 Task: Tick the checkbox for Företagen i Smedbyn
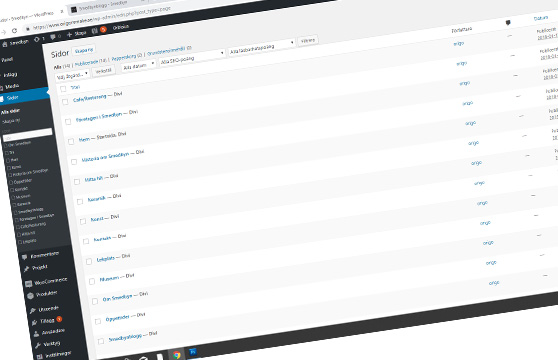(68, 122)
